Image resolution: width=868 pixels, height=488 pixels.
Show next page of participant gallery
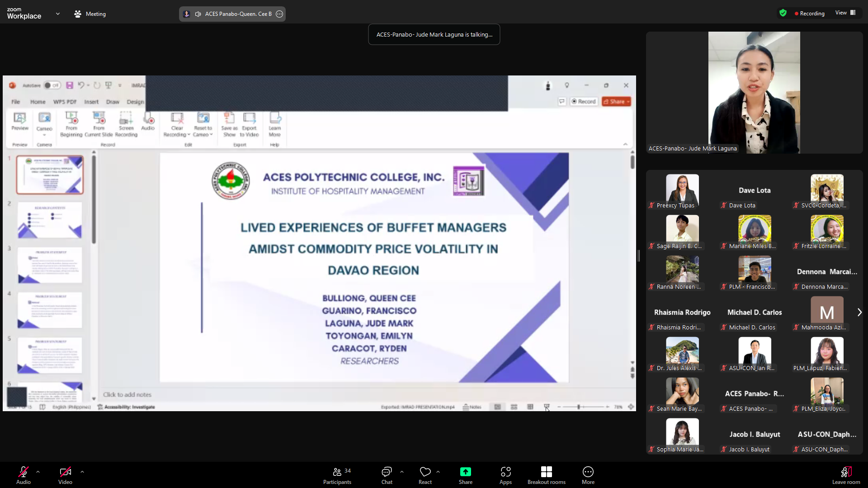tap(859, 312)
